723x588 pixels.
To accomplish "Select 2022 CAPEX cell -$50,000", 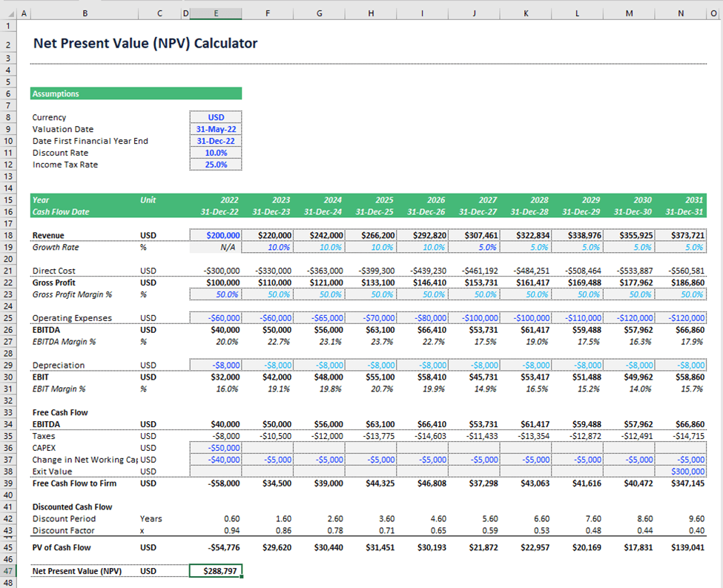I will [215, 448].
